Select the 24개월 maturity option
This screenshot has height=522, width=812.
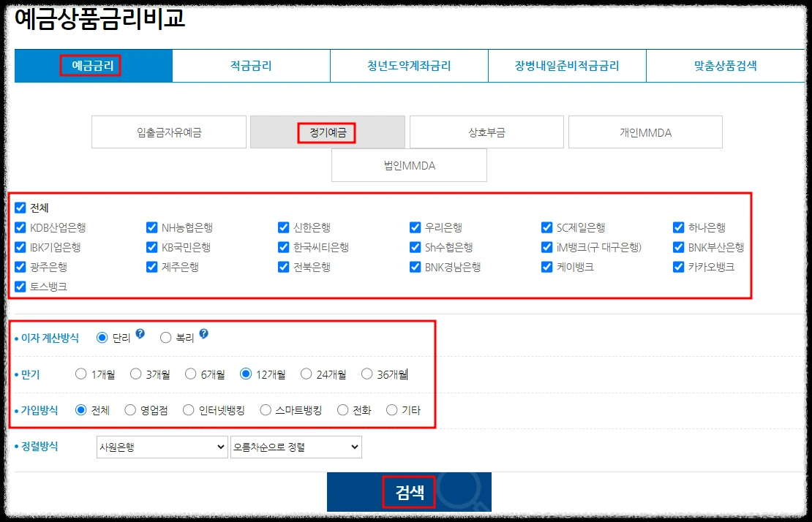pyautogui.click(x=306, y=373)
